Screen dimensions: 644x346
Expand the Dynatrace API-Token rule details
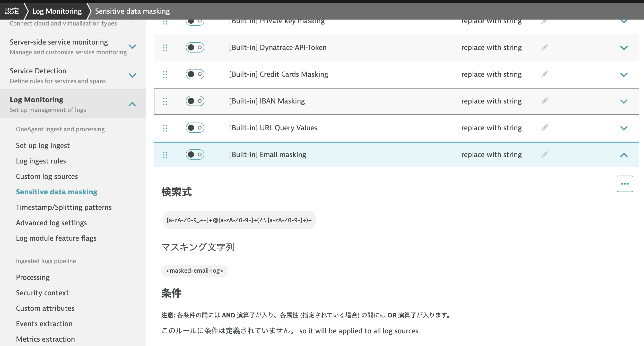click(x=624, y=48)
